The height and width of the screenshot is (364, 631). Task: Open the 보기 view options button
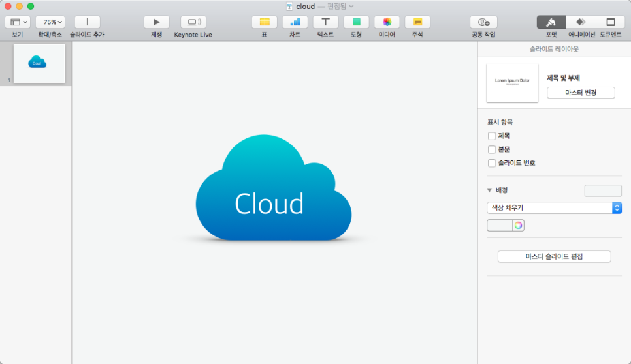pos(18,22)
